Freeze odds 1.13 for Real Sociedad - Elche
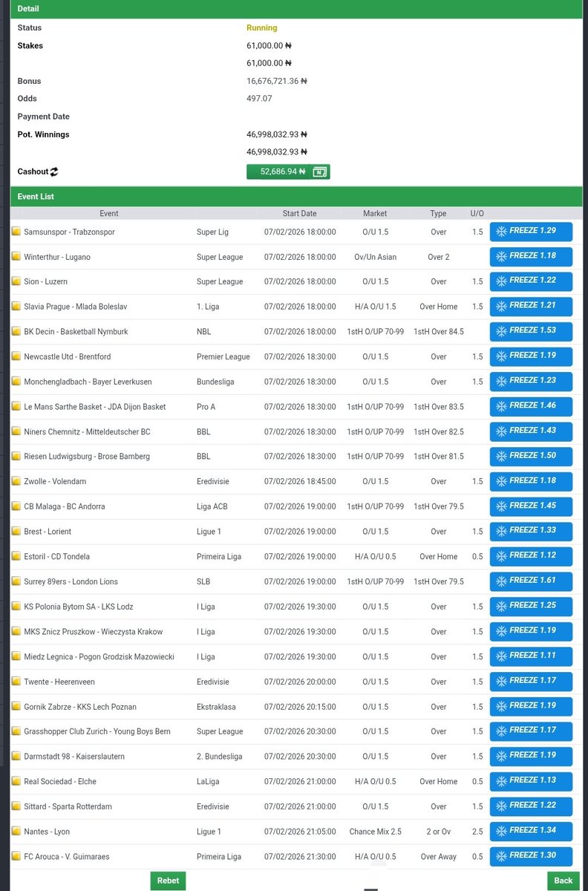The image size is (588, 891). pos(531,781)
